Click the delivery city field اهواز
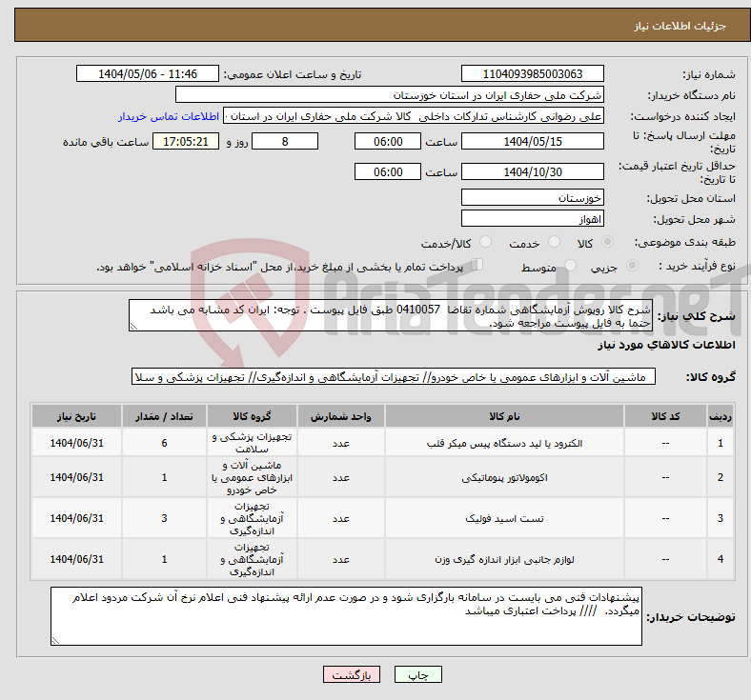The width and height of the screenshot is (751, 700). point(532,219)
